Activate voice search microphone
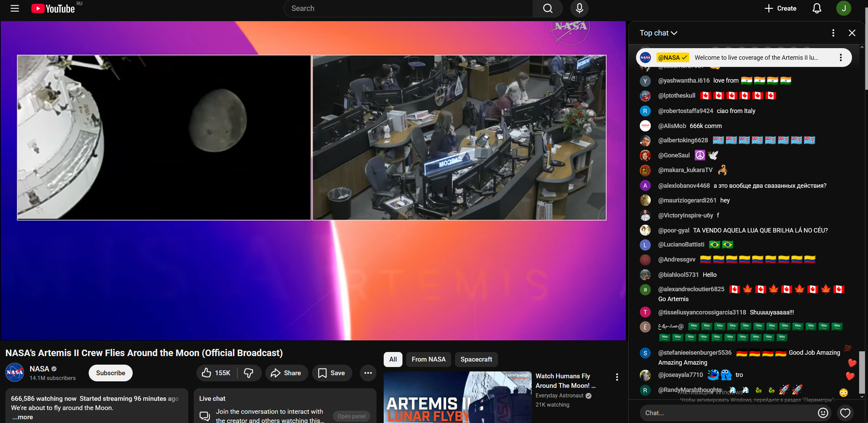The width and height of the screenshot is (868, 423). (x=579, y=8)
